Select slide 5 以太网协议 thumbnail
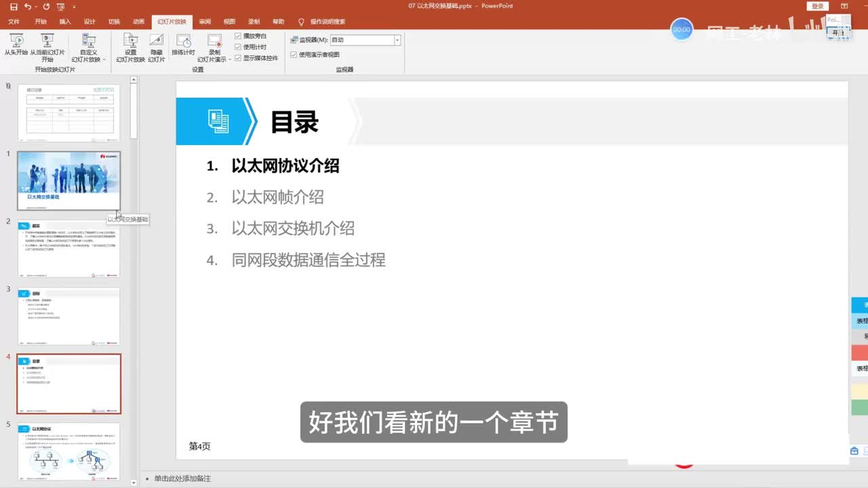The height and width of the screenshot is (488, 868). tap(68, 451)
